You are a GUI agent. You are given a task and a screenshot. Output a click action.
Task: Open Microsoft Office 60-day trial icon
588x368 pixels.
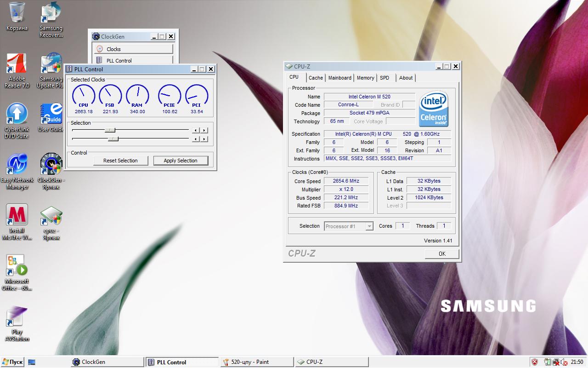pyautogui.click(x=17, y=272)
